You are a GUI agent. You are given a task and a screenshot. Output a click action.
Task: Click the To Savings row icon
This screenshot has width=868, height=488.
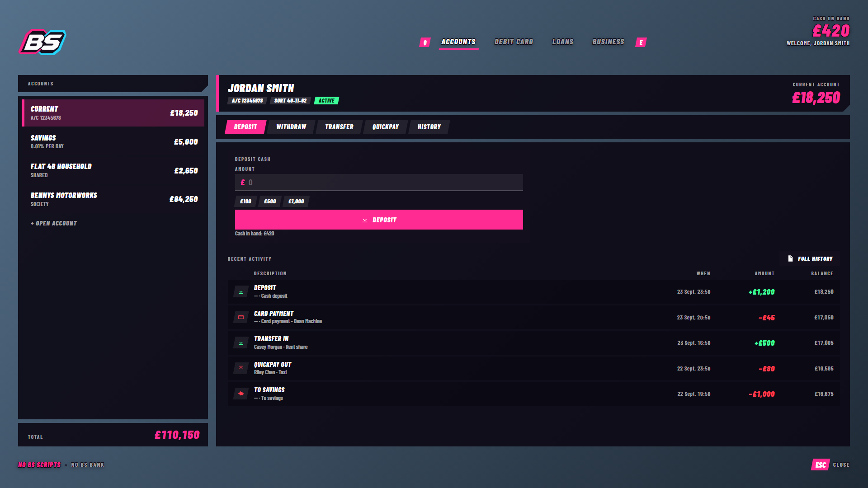click(x=241, y=394)
